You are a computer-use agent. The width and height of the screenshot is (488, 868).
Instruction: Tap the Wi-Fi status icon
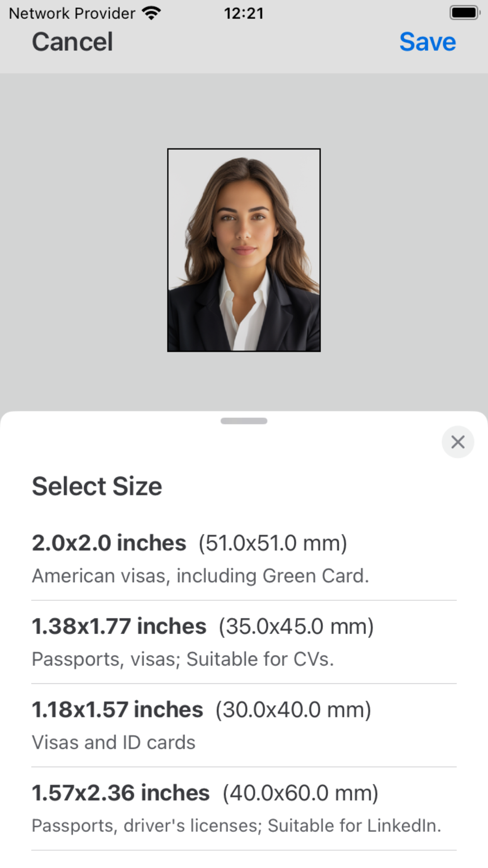(x=152, y=13)
